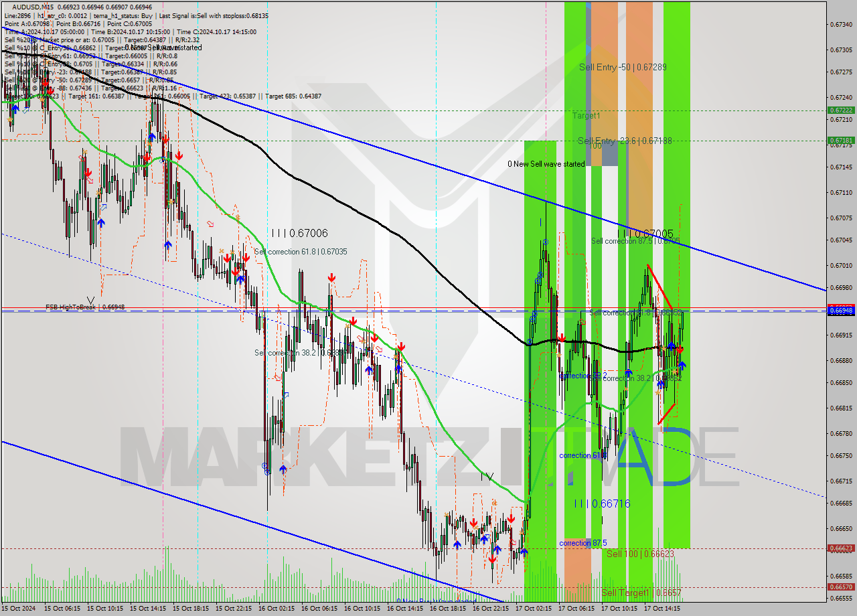This screenshot has height=616, width=857.
Task: Click the red 0.66570 price tag
Action: tap(841, 587)
